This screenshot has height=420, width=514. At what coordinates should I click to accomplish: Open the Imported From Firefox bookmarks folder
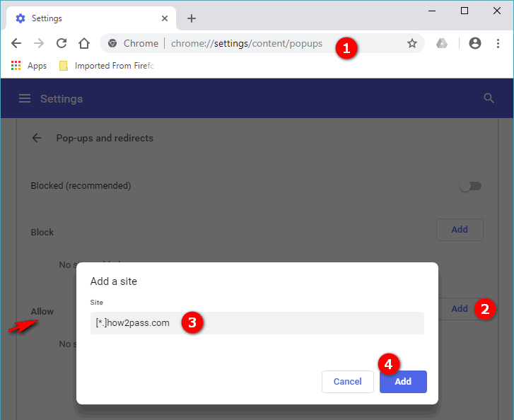[106, 66]
